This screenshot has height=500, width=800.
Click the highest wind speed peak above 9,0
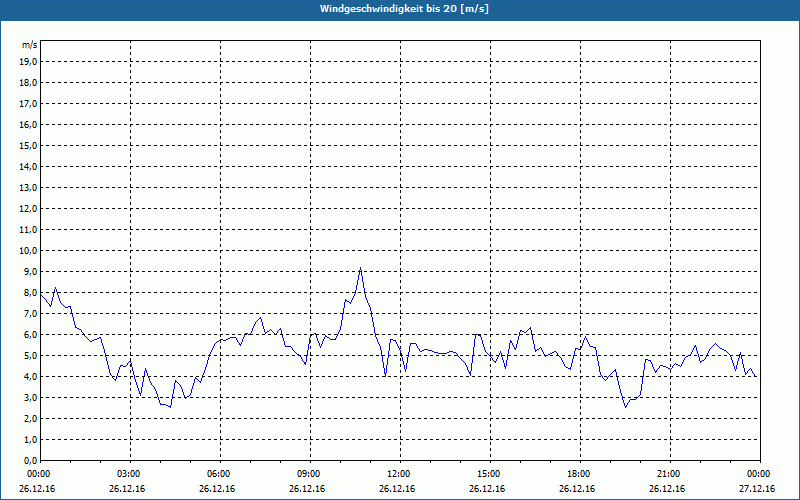coord(361,268)
